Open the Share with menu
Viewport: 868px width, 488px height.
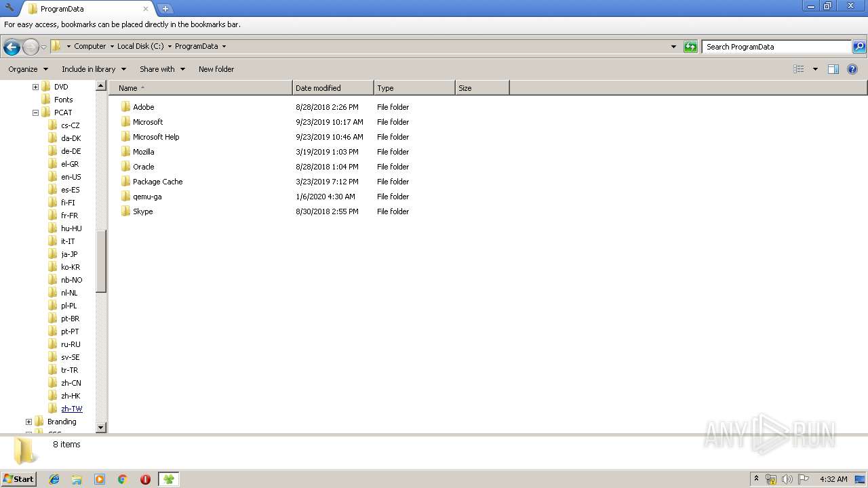(162, 69)
